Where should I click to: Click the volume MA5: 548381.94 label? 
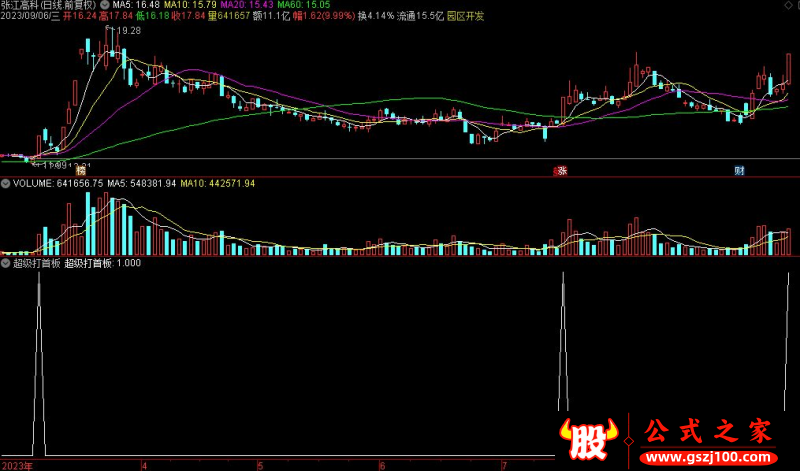pos(141,183)
